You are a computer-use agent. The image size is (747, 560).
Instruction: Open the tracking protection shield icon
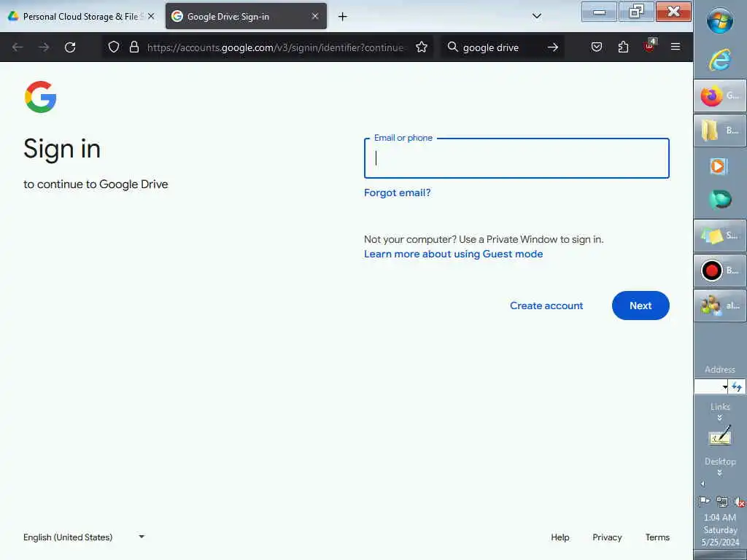coord(113,47)
